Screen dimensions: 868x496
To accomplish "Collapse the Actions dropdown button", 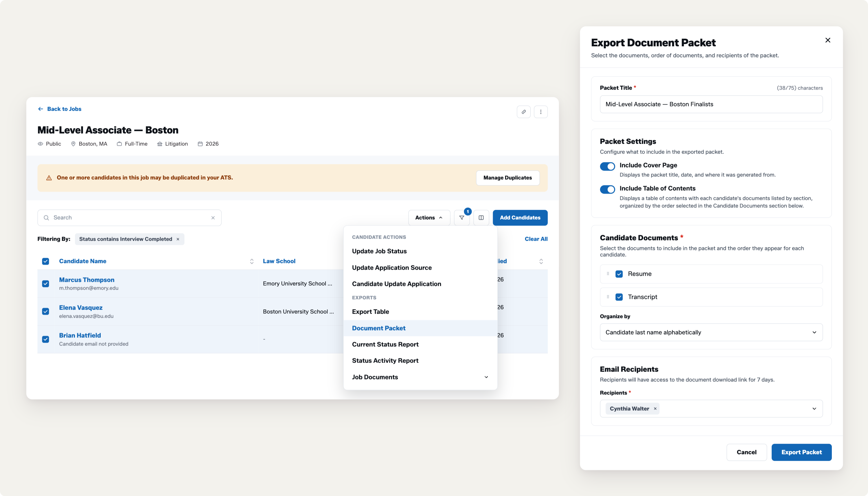I will click(429, 218).
